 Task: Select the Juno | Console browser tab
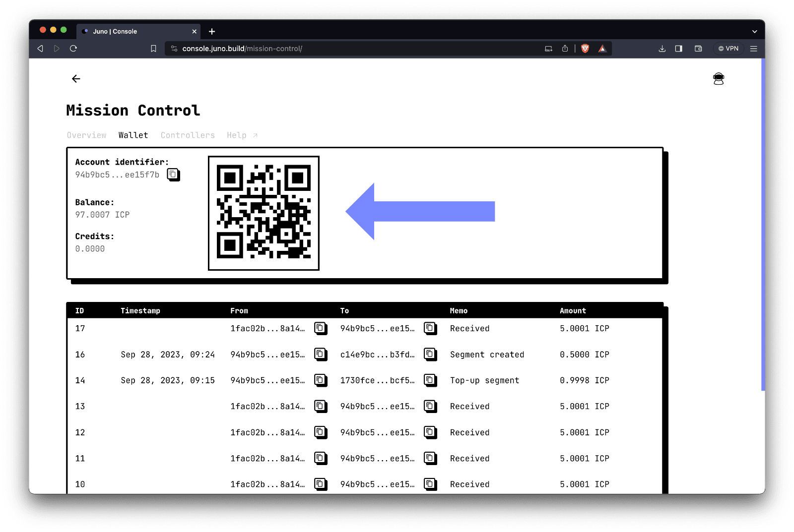coord(138,31)
